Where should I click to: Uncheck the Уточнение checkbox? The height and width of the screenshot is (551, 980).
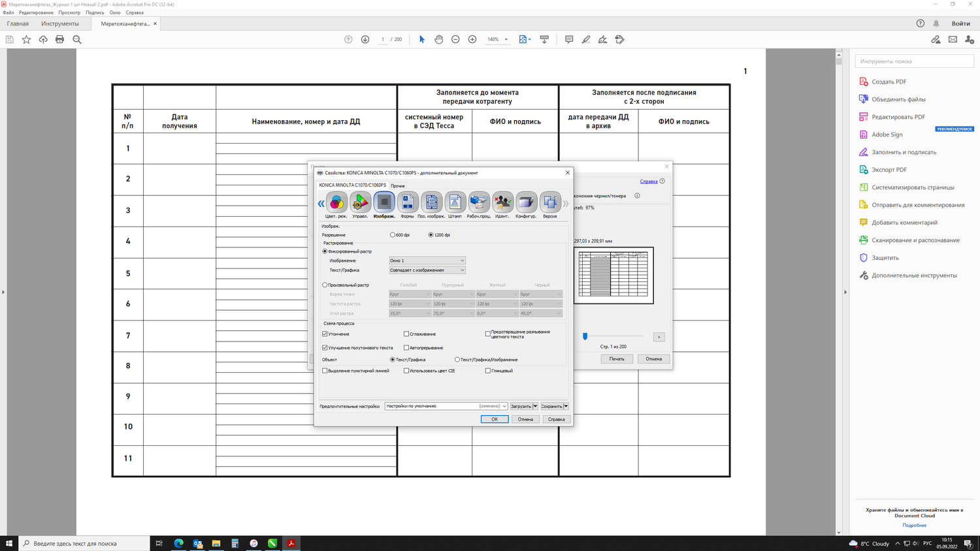325,334
